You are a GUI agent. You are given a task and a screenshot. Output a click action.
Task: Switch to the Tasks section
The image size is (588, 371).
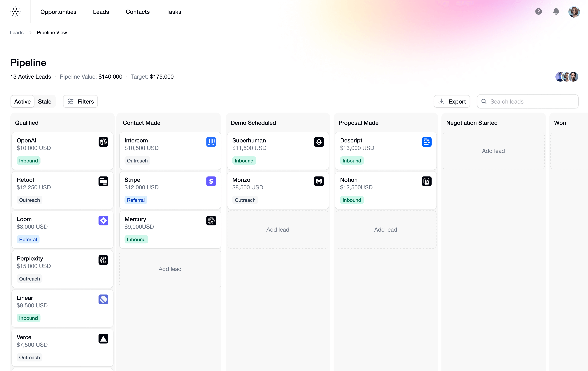click(x=174, y=12)
